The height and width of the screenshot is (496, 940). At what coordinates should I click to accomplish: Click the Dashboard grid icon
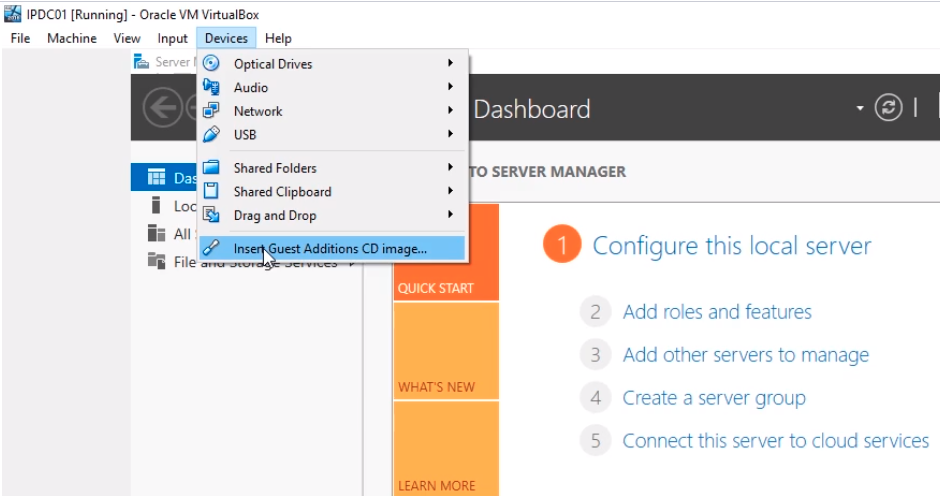tap(156, 177)
